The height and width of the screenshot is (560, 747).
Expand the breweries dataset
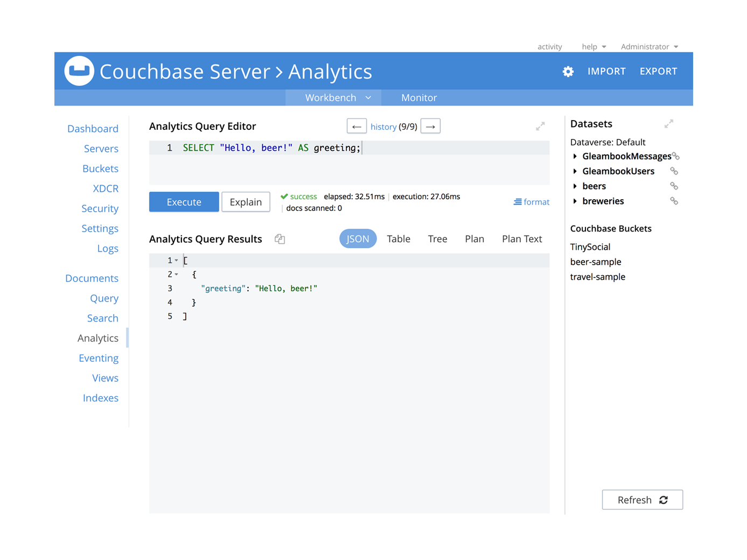pyautogui.click(x=575, y=201)
